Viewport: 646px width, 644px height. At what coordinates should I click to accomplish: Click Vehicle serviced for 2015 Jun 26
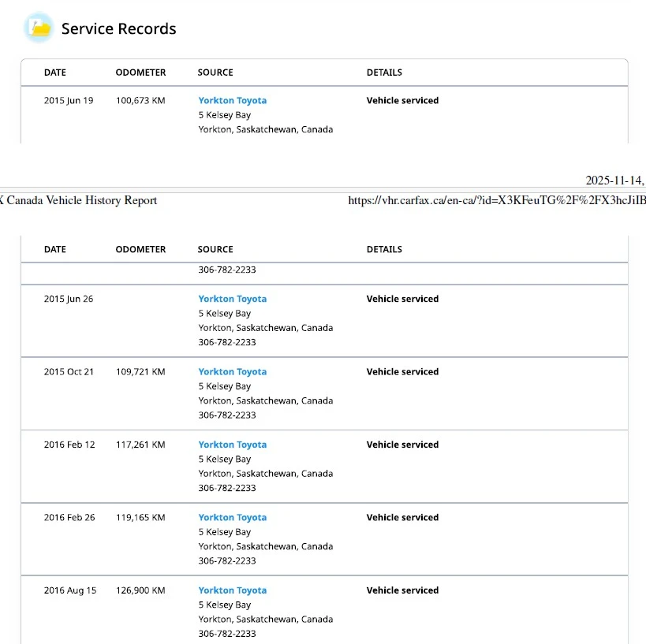point(402,299)
